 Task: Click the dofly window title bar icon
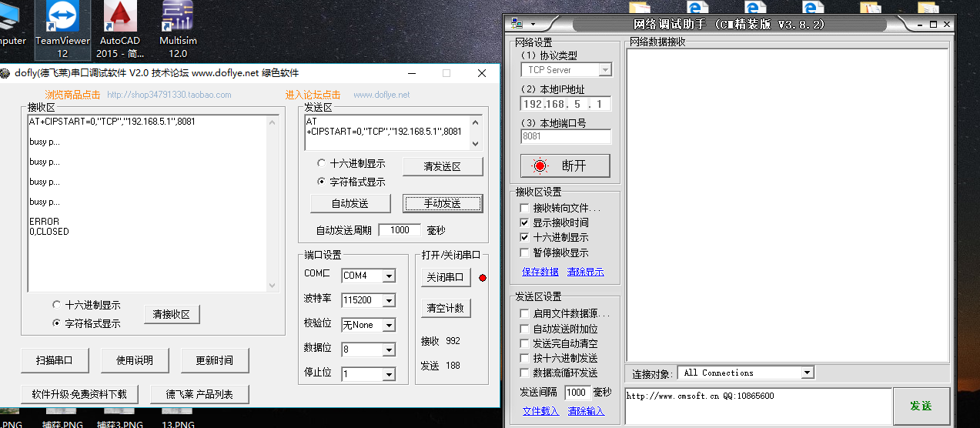click(x=5, y=73)
